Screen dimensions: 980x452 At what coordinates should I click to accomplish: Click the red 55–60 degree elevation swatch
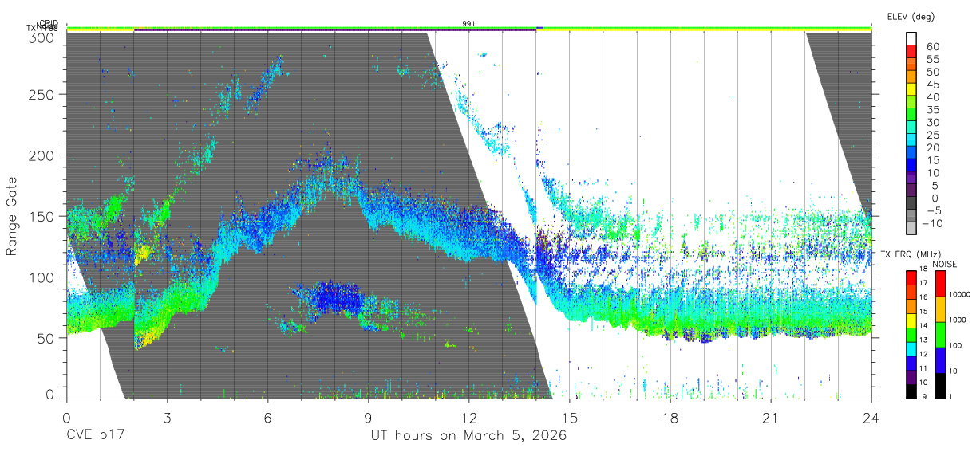click(x=912, y=52)
